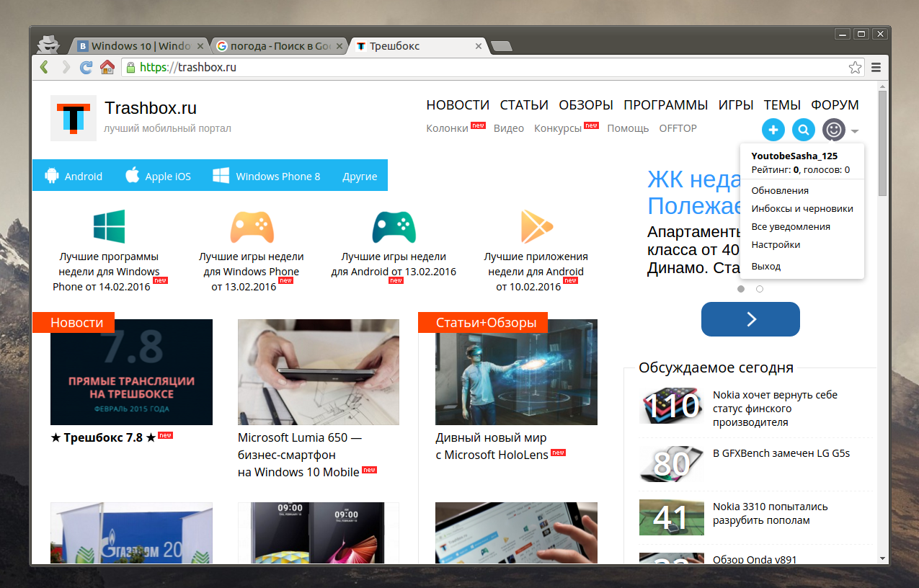Select Обновления in the user menu
The height and width of the screenshot is (588, 919).
tap(780, 191)
